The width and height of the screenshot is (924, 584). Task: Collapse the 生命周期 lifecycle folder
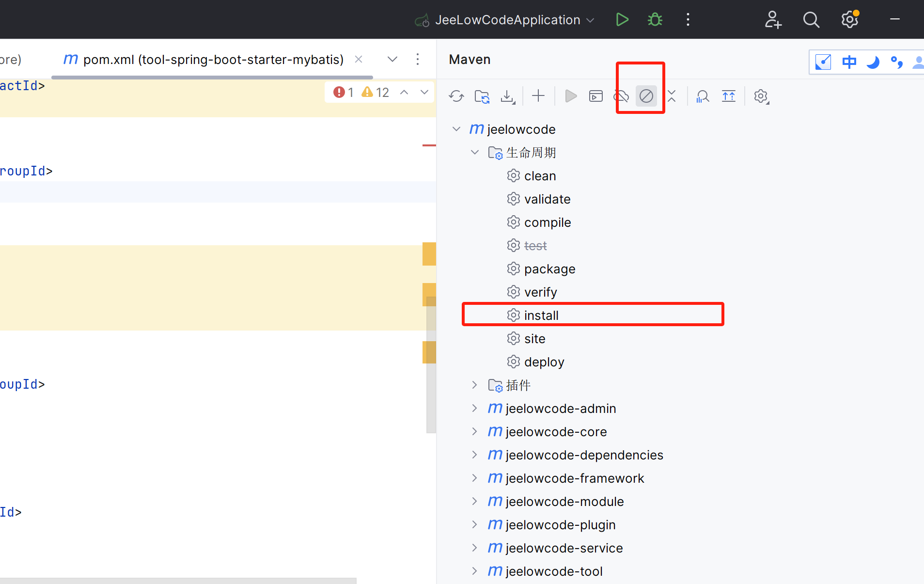[474, 152]
